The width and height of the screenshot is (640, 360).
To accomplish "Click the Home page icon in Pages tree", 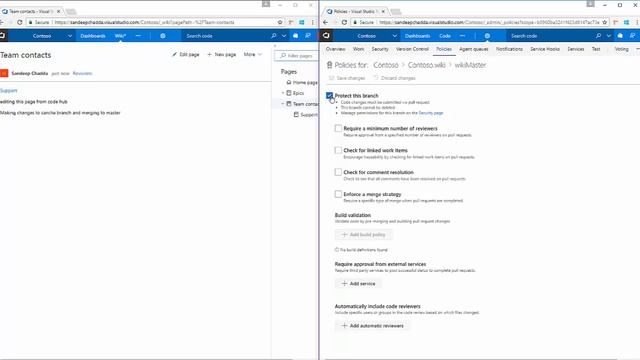I will coord(289,82).
